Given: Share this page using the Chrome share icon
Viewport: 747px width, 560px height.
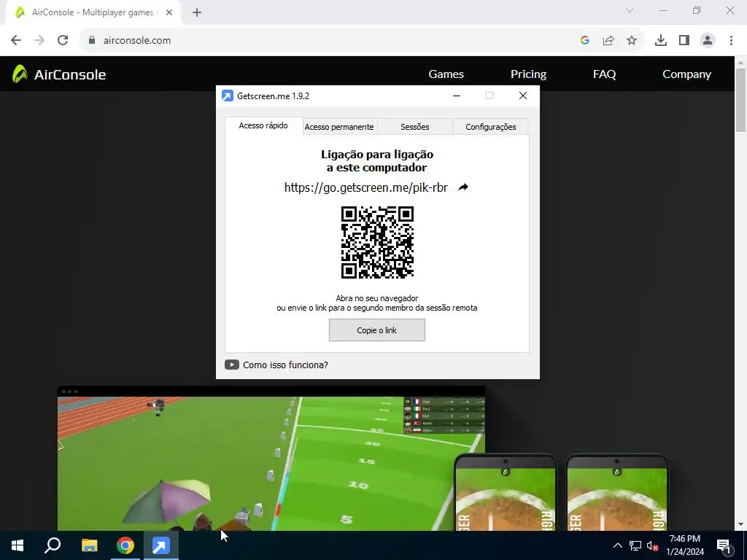Looking at the screenshot, I should point(608,41).
